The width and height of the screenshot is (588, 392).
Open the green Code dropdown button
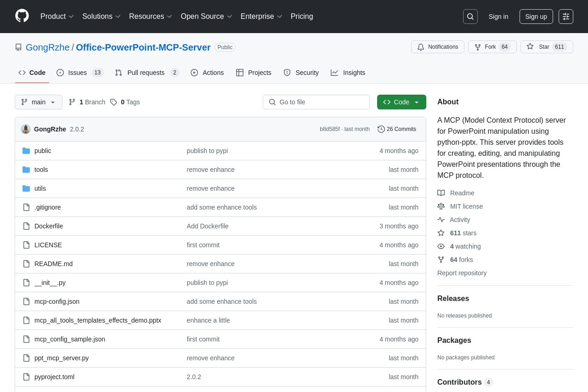click(x=401, y=102)
